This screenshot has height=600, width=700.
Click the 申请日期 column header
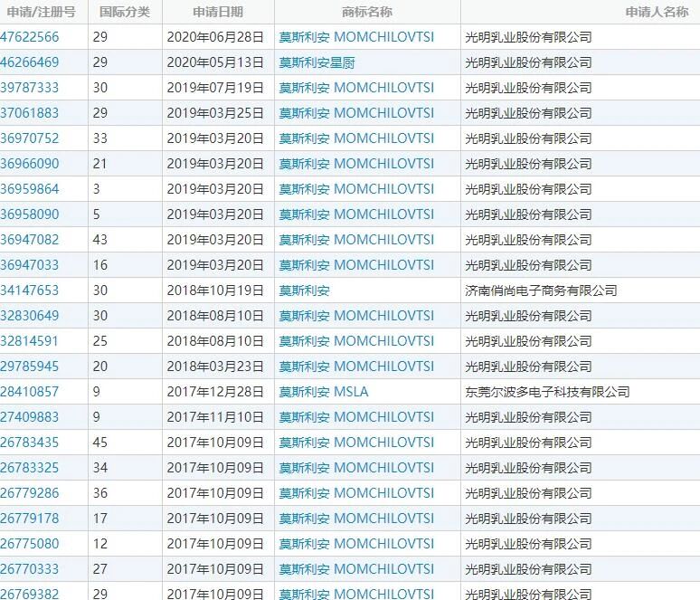coord(218,12)
